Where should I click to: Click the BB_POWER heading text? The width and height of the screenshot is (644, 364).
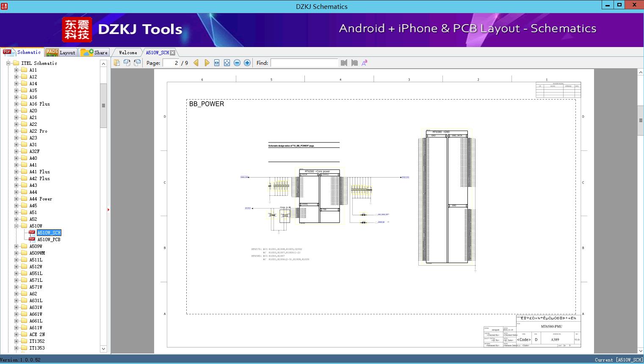pyautogui.click(x=207, y=104)
